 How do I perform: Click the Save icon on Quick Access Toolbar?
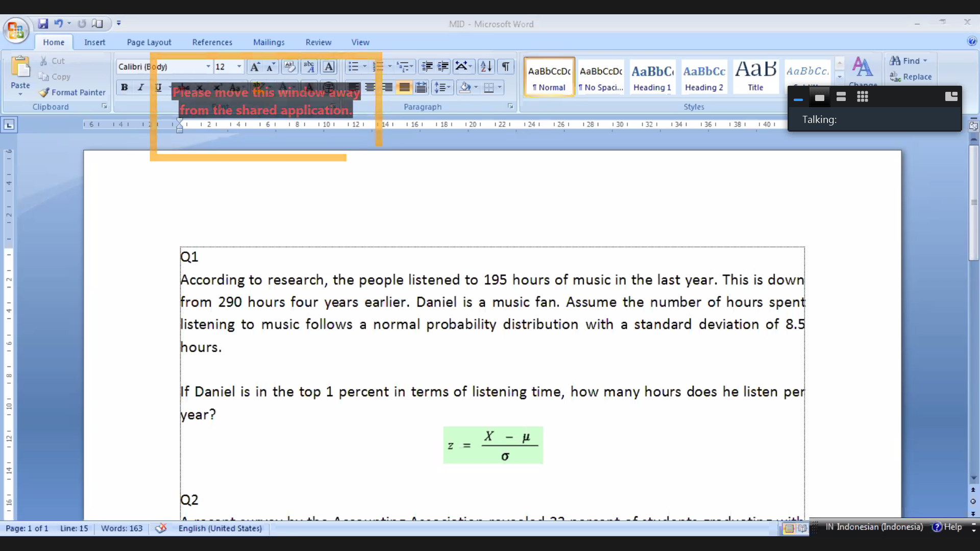tap(43, 23)
